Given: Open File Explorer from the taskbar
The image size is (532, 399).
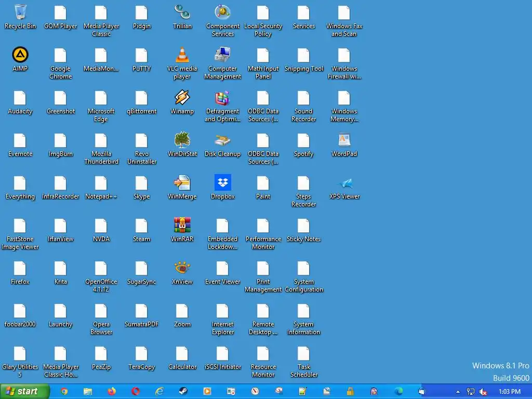Looking at the screenshot, I should tap(87, 392).
